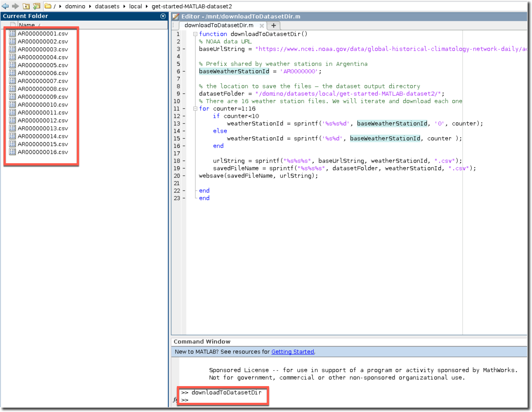Click 'for counter=1:16' on line 11

227,109
